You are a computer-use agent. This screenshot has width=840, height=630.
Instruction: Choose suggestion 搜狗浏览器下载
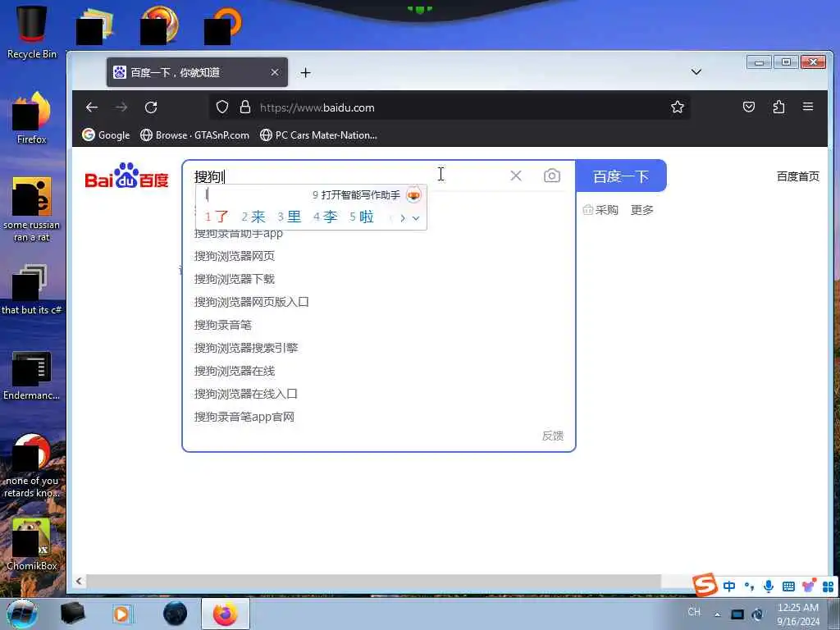(x=235, y=279)
